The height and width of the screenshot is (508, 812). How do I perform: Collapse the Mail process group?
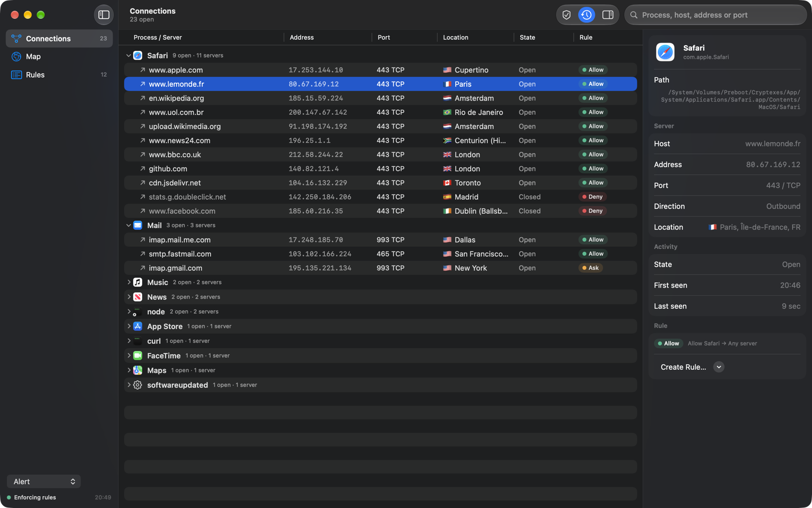[x=128, y=225]
